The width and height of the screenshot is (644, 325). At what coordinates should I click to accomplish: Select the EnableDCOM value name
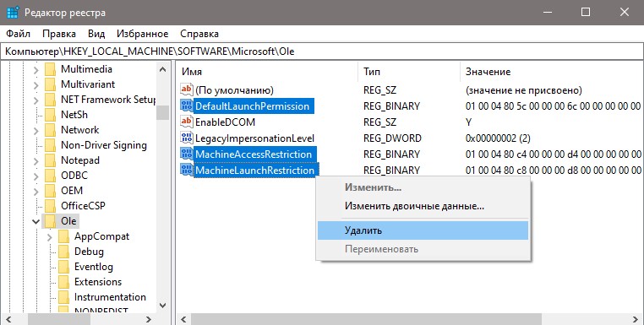point(225,122)
